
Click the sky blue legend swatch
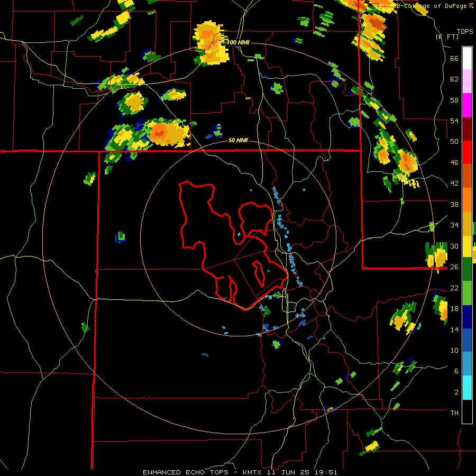pyautogui.click(x=467, y=364)
